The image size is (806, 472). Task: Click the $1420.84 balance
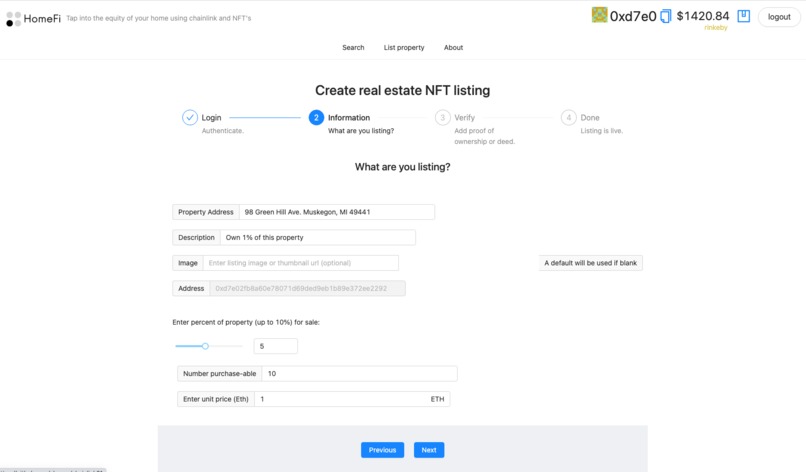(703, 16)
